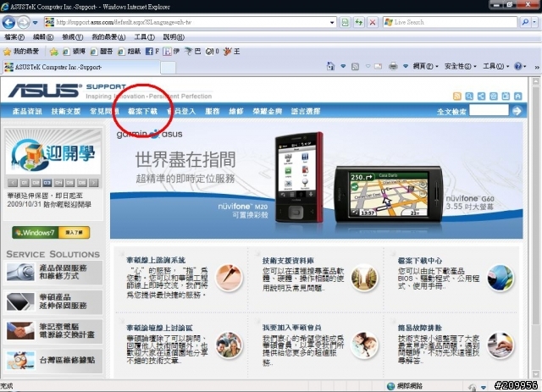Click the nüvifone garmin-asus main banner
The width and height of the screenshot is (542, 392).
coord(316,180)
